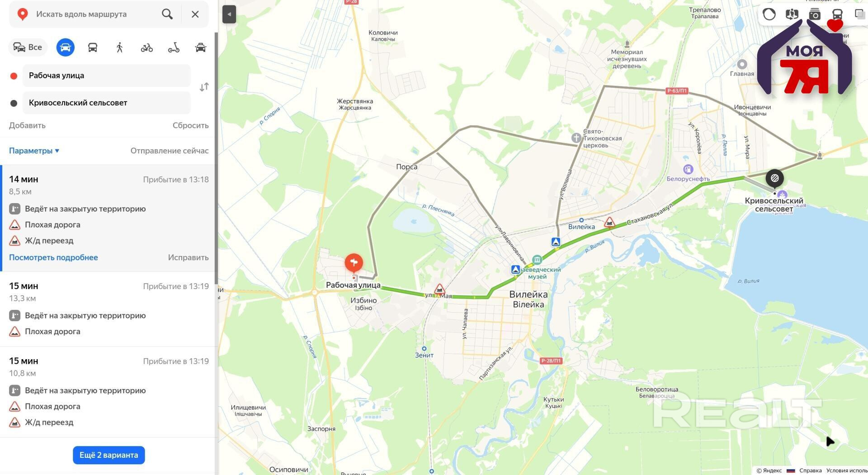Select the bicycle route mode
Screen dimensions: 868x475
coord(146,47)
